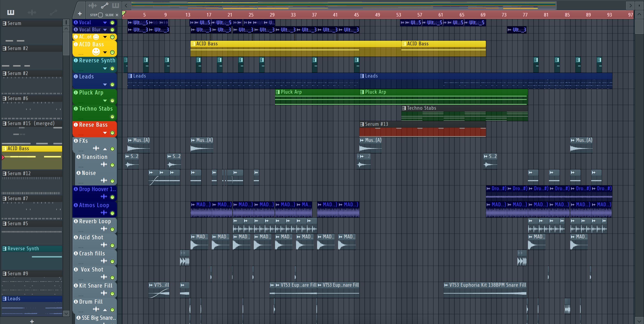Viewport: 644px width, 324px height.
Task: Open the Leads track dropdown arrow
Action: (105, 85)
